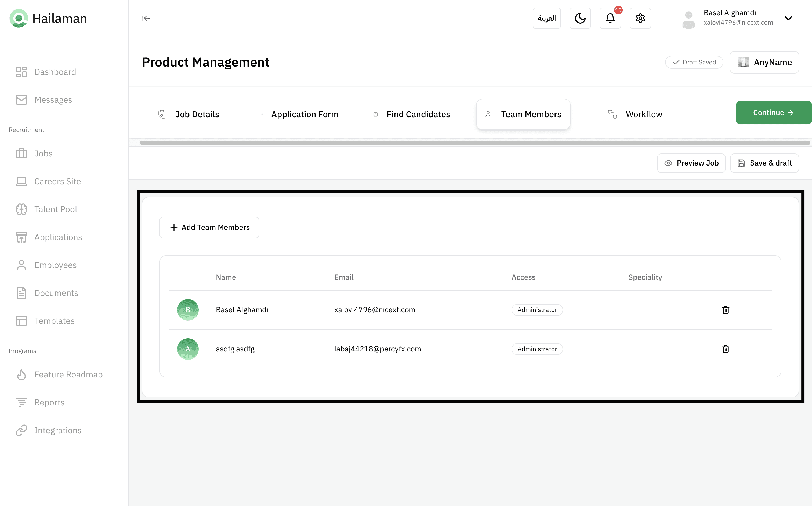Screen dimensions: 812x506
Task: Preview Job with the eye button
Action: pos(691,163)
